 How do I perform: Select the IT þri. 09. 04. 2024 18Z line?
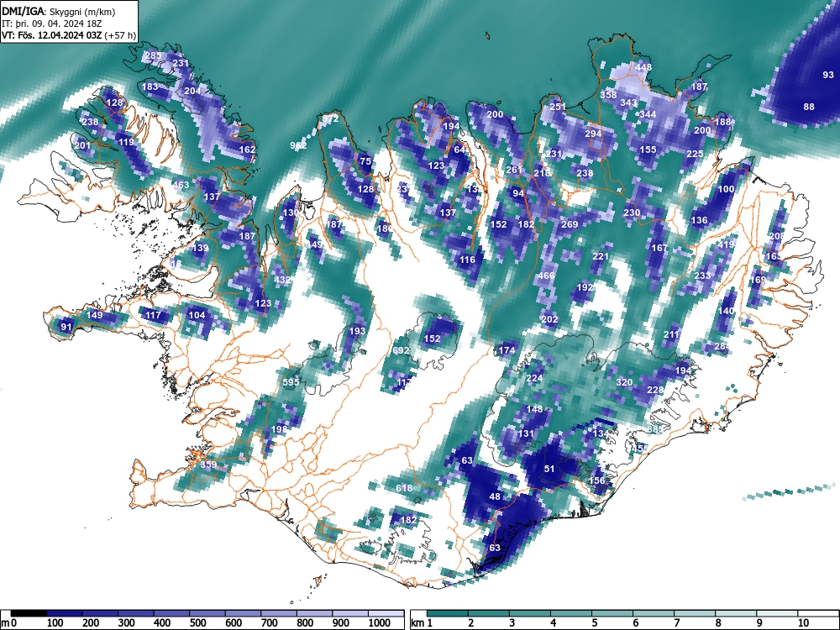[52, 24]
